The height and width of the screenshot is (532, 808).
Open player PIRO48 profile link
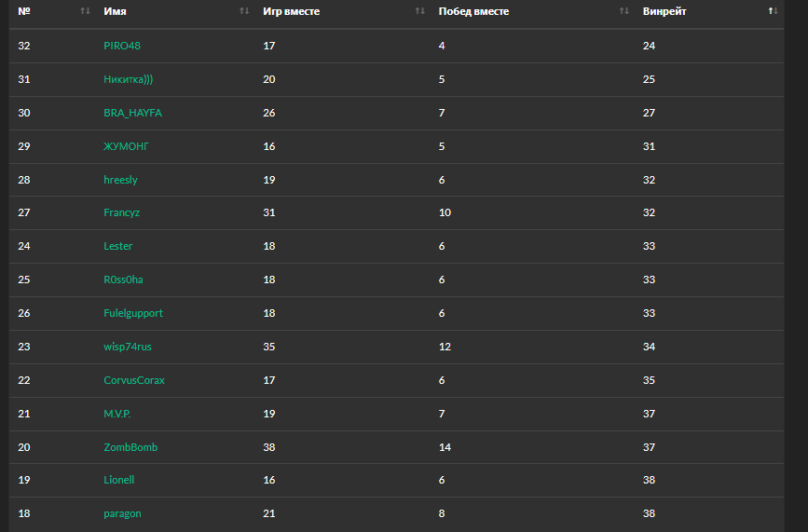pyautogui.click(x=122, y=46)
